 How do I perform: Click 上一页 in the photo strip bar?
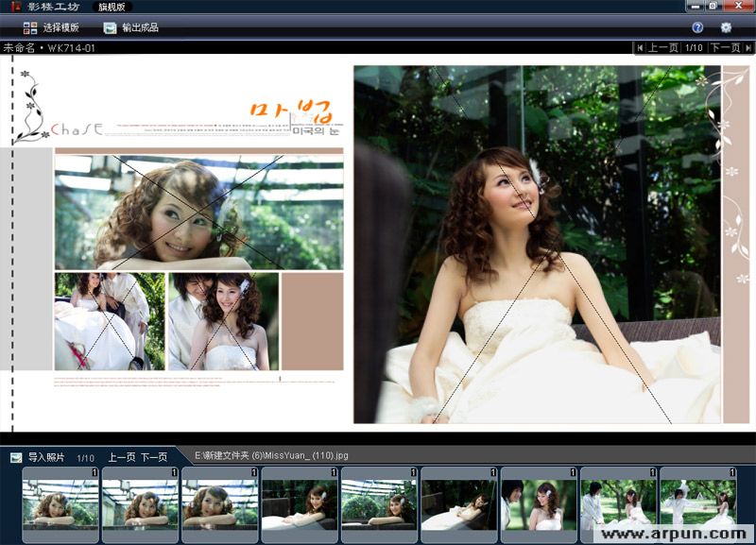tap(121, 457)
